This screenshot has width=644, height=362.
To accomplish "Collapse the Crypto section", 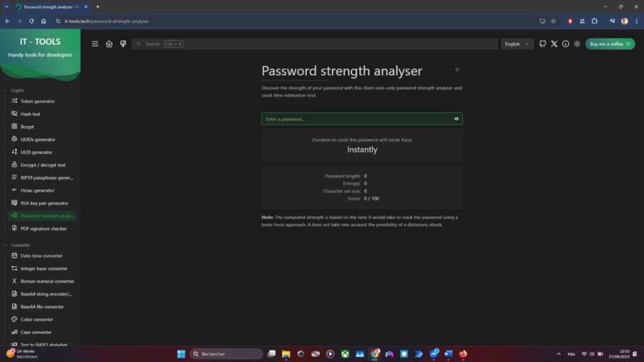I will tap(17, 90).
